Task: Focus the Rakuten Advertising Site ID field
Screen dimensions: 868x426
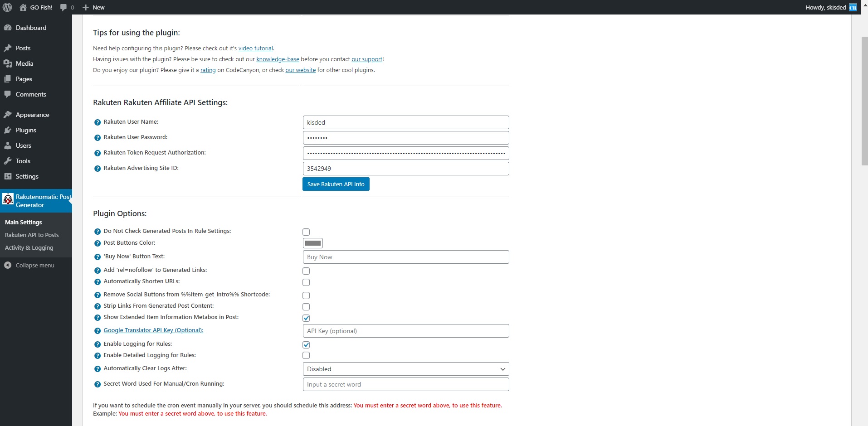Action: point(405,169)
